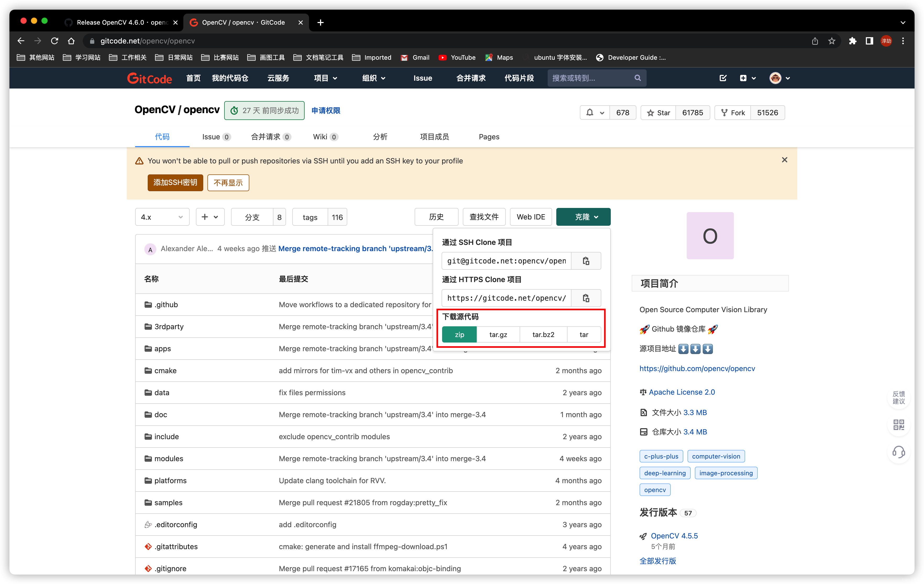Expand the 克隆 clone dropdown button

click(x=583, y=217)
